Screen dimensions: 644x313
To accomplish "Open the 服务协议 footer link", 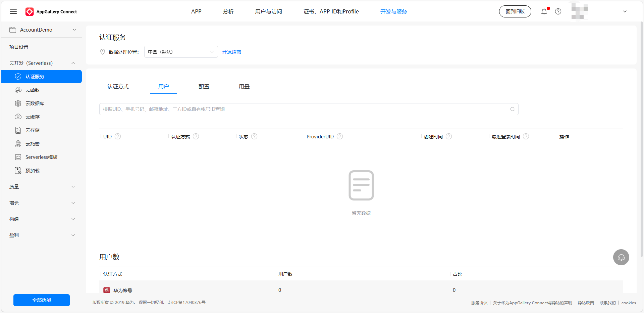I will point(479,303).
